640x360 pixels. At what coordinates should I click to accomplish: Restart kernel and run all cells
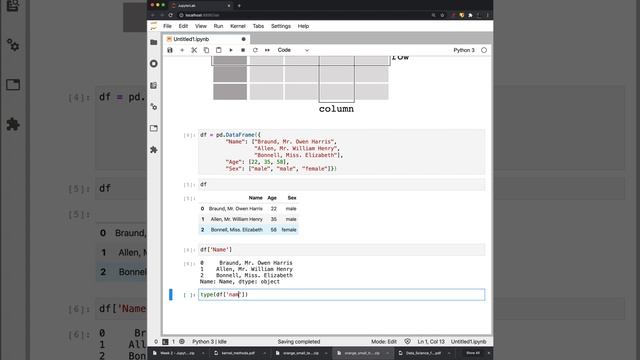267,50
